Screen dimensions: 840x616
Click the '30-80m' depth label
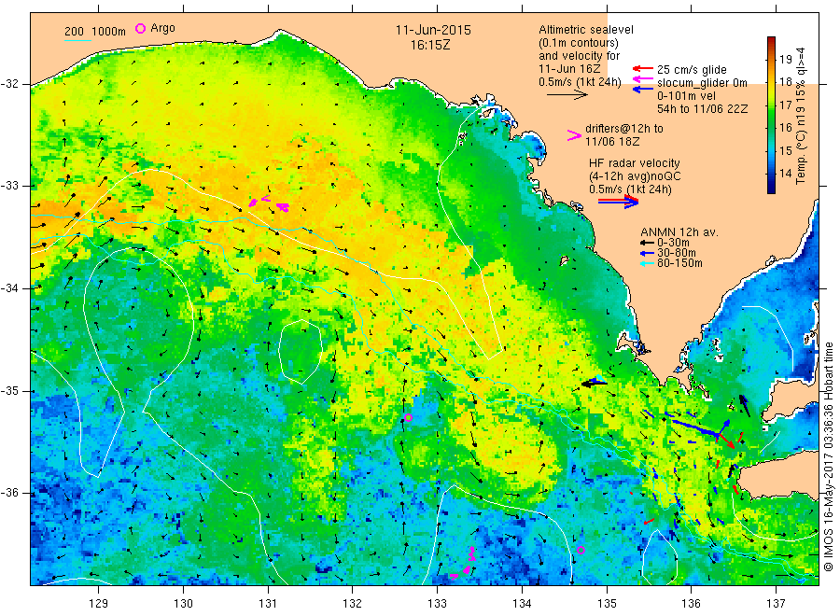676,253
